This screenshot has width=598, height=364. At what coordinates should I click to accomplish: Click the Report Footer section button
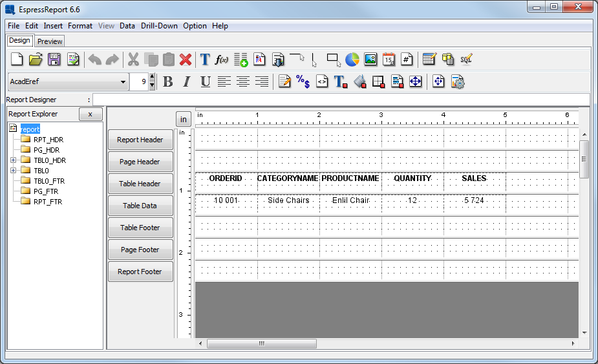[140, 272]
